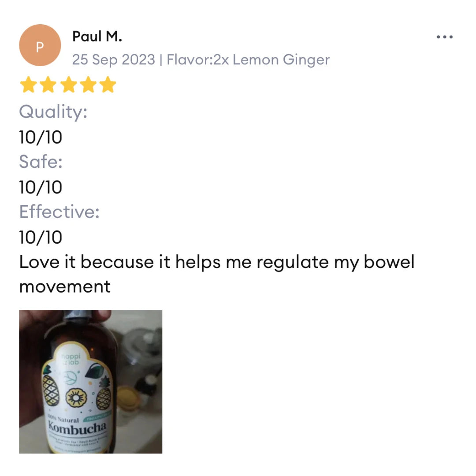Screen dimensions: 476x476
Task: Open the kombucha bottle review photo
Action: (x=90, y=382)
